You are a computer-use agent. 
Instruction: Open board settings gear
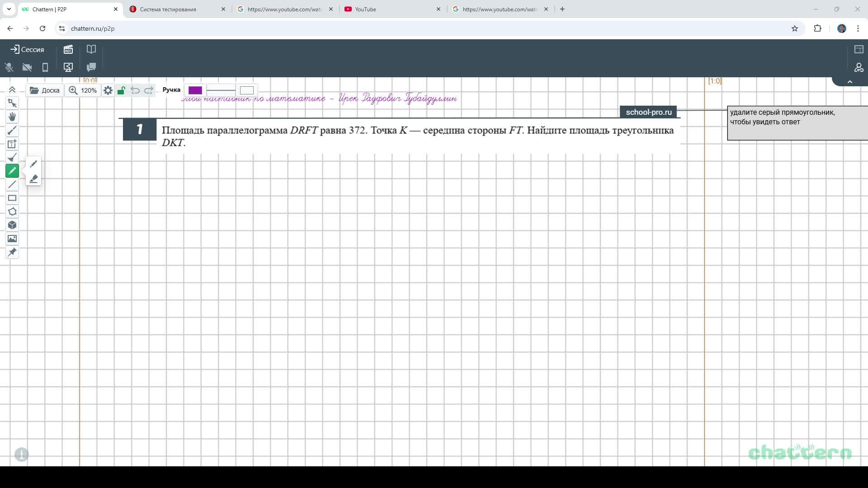[x=108, y=90]
